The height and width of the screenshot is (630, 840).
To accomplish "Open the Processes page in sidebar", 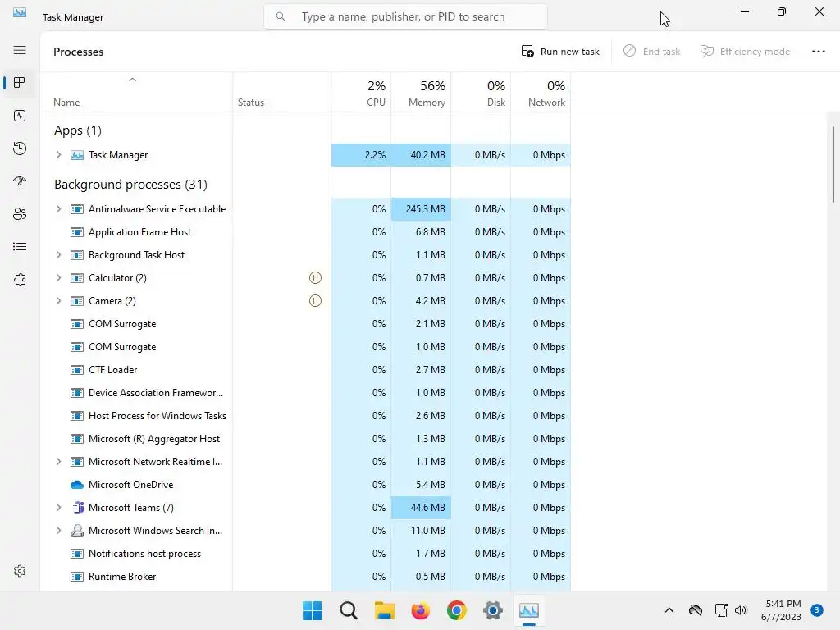I will pyautogui.click(x=20, y=83).
